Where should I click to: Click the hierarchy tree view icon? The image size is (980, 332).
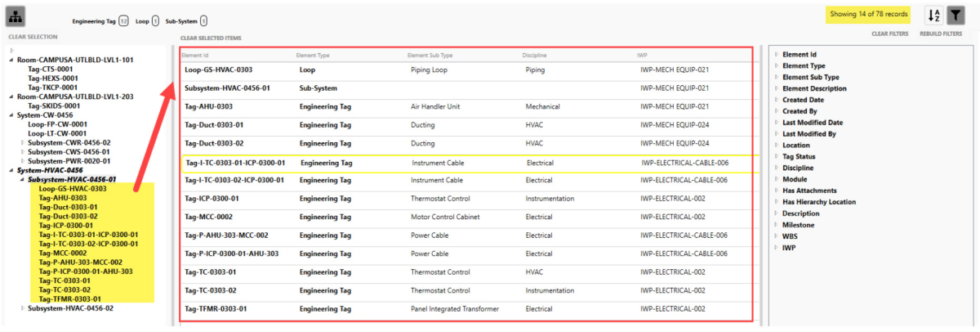pos(18,16)
